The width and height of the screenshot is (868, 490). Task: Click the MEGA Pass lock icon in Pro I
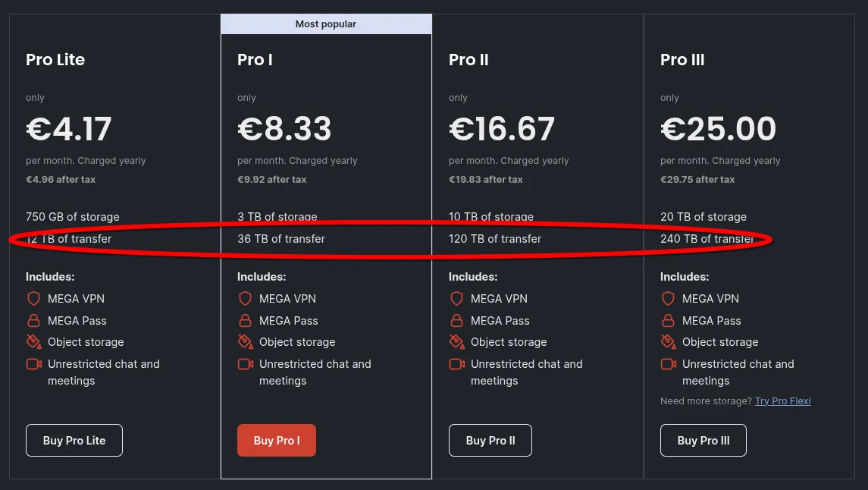[245, 320]
